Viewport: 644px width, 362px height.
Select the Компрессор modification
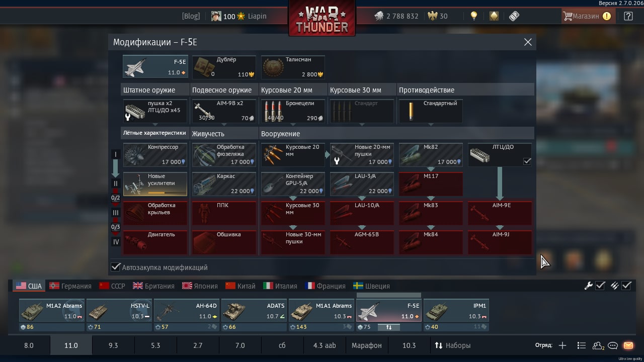(155, 155)
